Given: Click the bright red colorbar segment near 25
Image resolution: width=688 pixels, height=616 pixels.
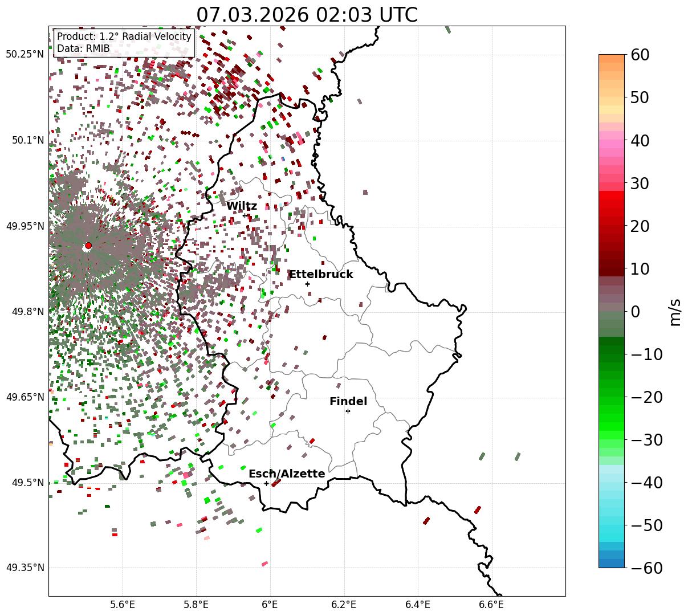Looking at the screenshot, I should (x=612, y=204).
